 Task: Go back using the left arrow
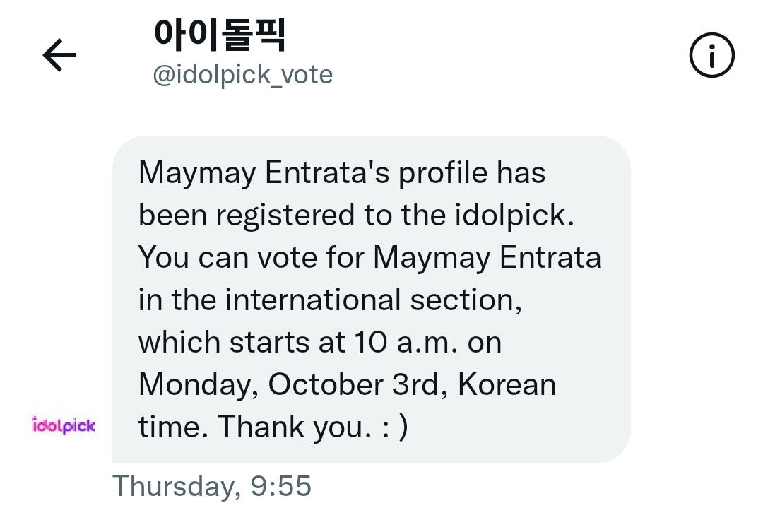pyautogui.click(x=59, y=56)
